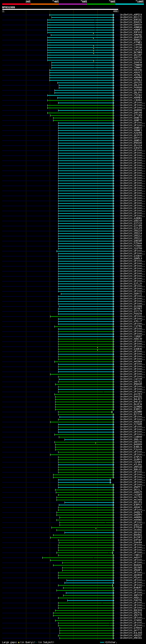Click the query end position 486
Viewport: 146px width, 644px height.
pos(115,11)
